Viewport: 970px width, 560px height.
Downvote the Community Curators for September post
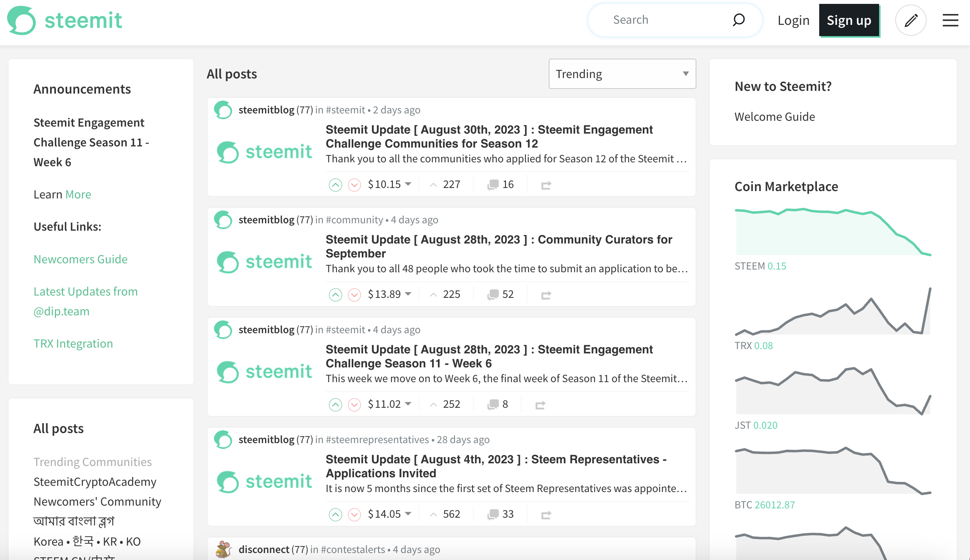point(354,295)
